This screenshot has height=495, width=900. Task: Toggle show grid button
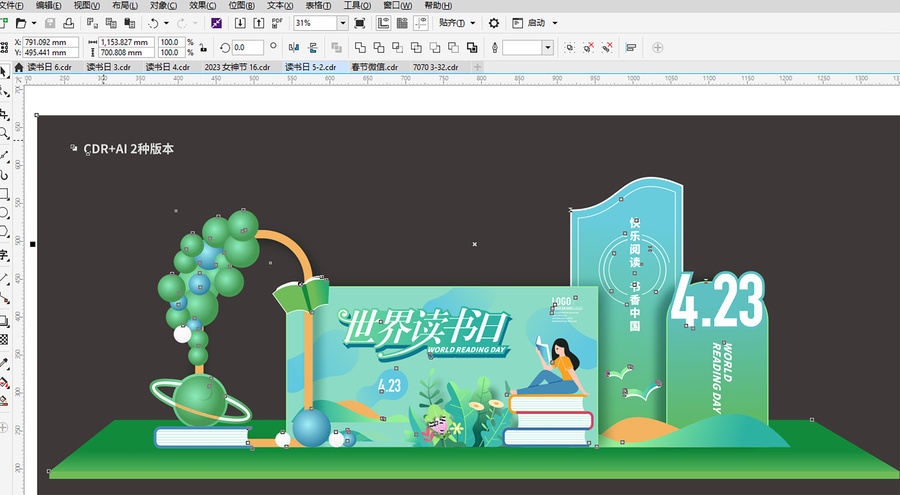tap(402, 23)
